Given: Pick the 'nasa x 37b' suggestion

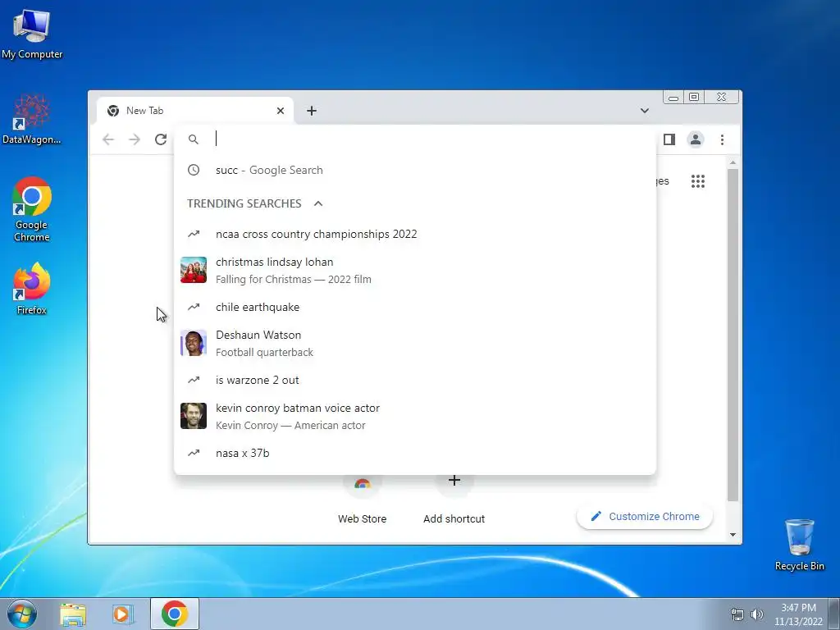Looking at the screenshot, I should tap(414, 453).
